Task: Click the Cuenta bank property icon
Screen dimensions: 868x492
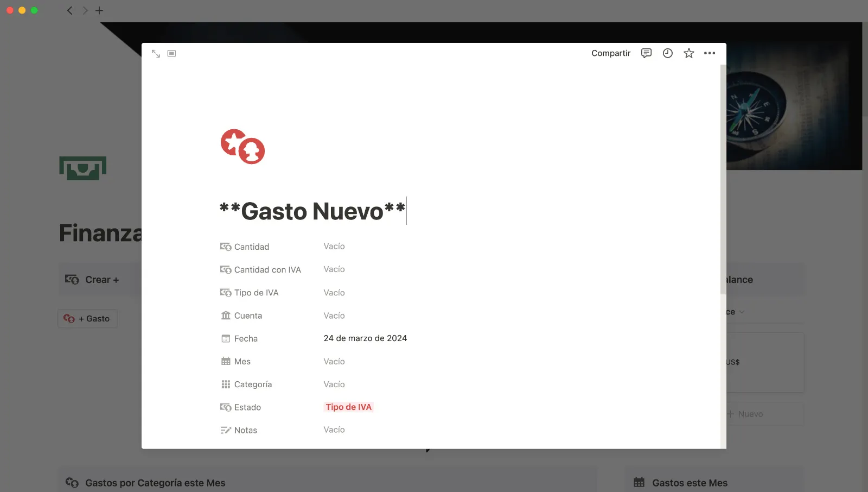Action: [x=226, y=316]
